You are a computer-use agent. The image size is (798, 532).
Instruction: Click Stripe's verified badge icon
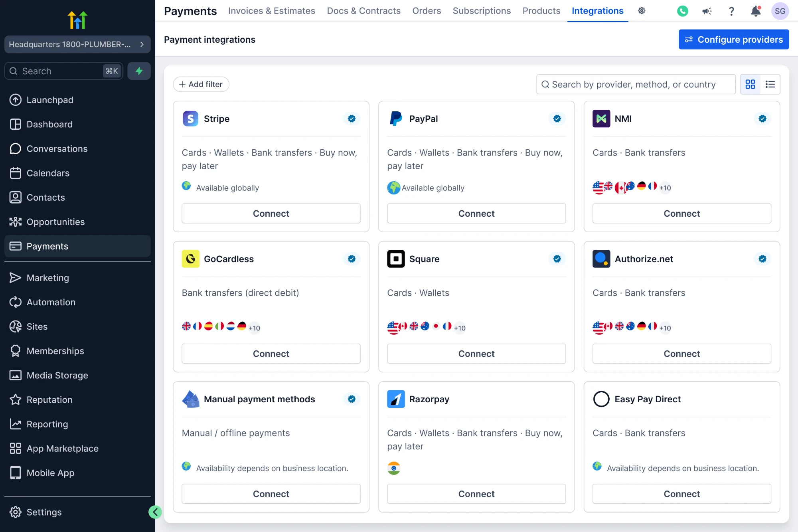(x=352, y=119)
